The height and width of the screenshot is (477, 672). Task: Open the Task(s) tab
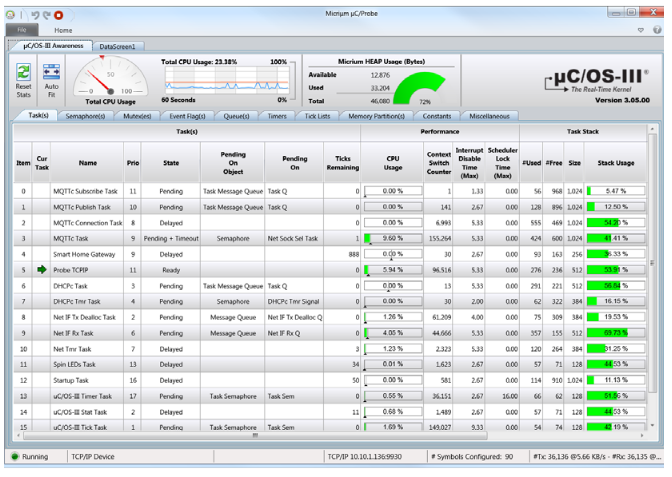tap(38, 115)
